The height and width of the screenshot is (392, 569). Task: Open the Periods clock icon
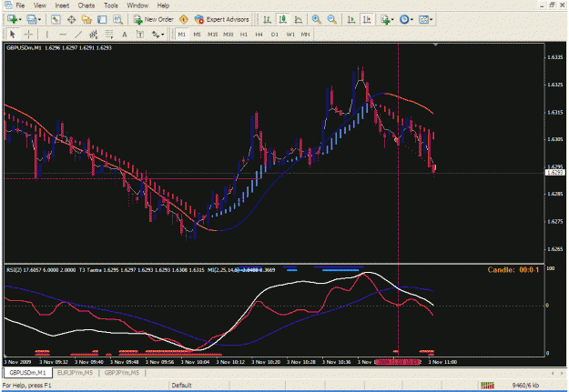[x=404, y=20]
